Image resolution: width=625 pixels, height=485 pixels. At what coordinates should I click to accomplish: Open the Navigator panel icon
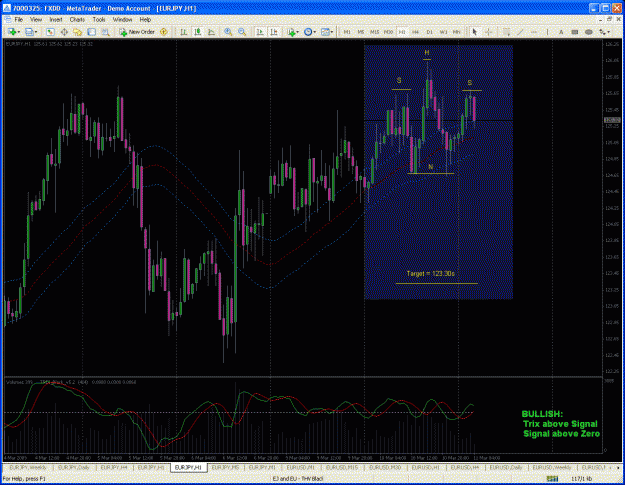(x=77, y=32)
